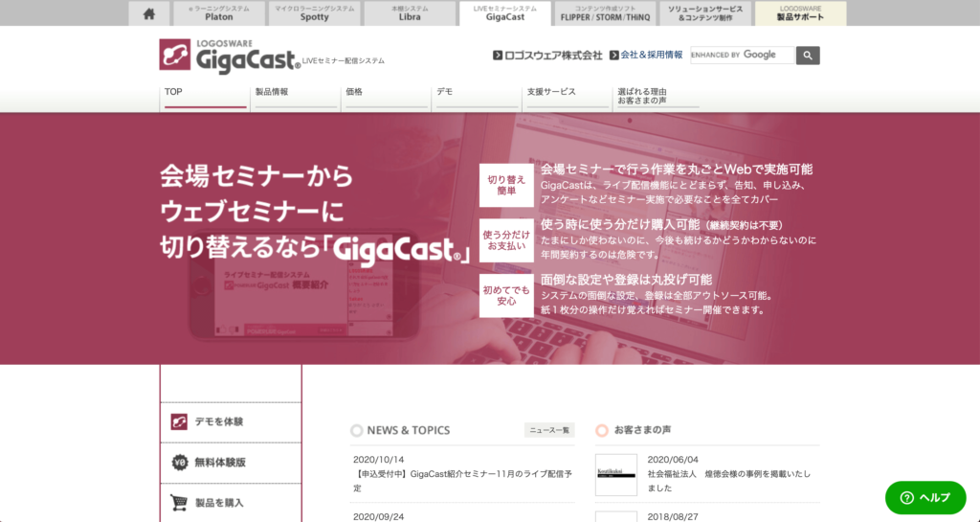Viewport: 980px width, 522px height.
Task: Open the 会社&採用情報 link
Action: tap(651, 55)
